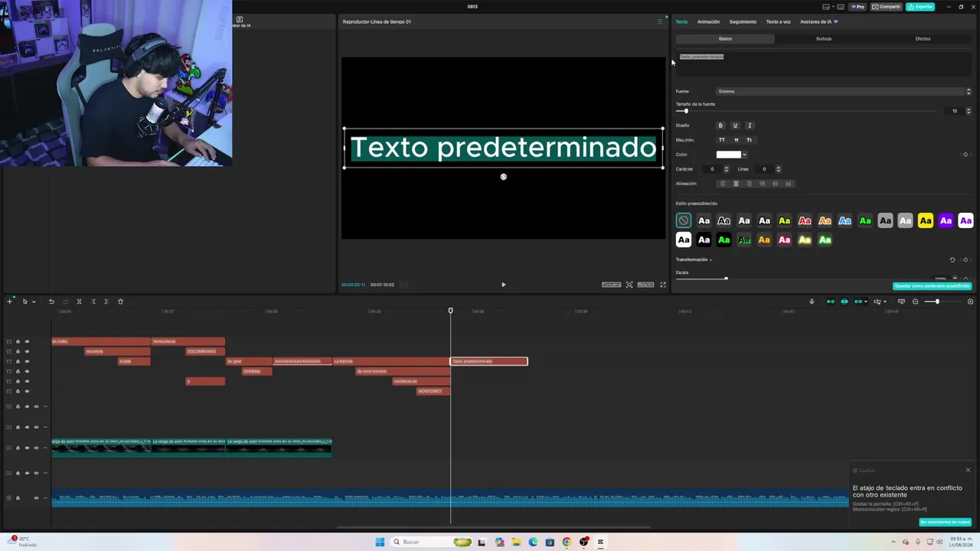Screen dimensions: 980x551
Task: Set text to all uppercase (TT)
Action: click(x=721, y=140)
